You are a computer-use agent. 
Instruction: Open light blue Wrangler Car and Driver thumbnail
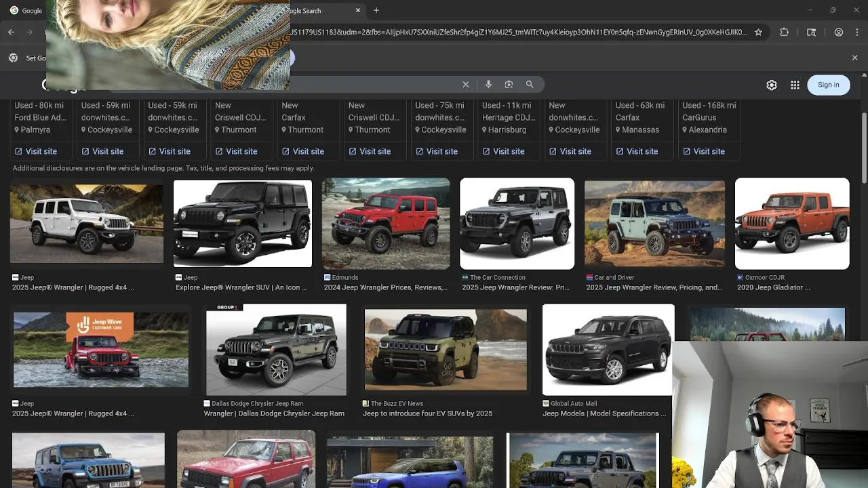click(654, 223)
